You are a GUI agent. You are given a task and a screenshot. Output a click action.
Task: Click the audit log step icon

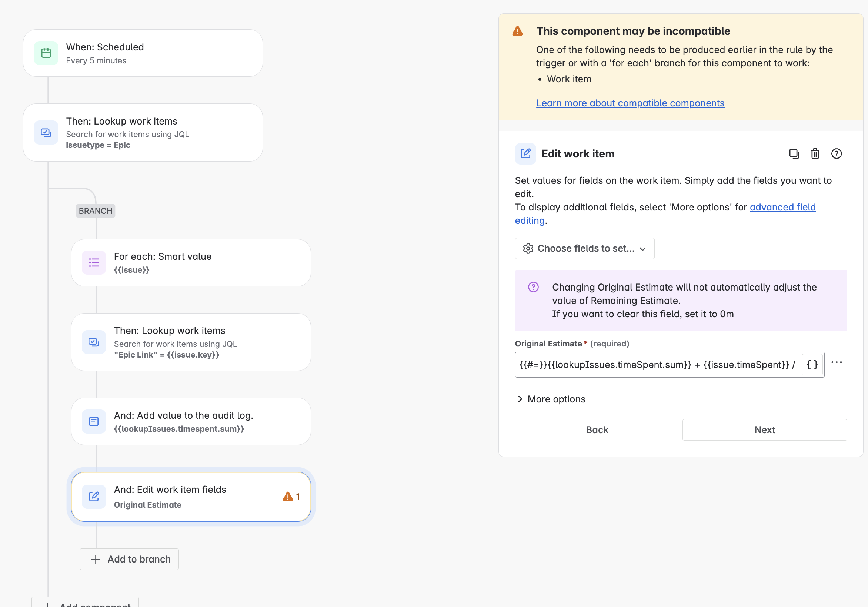click(94, 422)
